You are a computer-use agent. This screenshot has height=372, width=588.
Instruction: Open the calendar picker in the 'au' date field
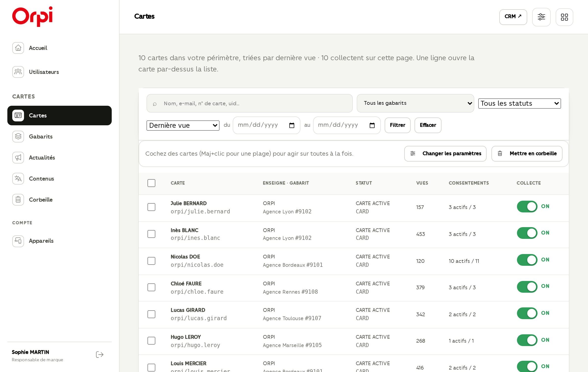pos(372,125)
